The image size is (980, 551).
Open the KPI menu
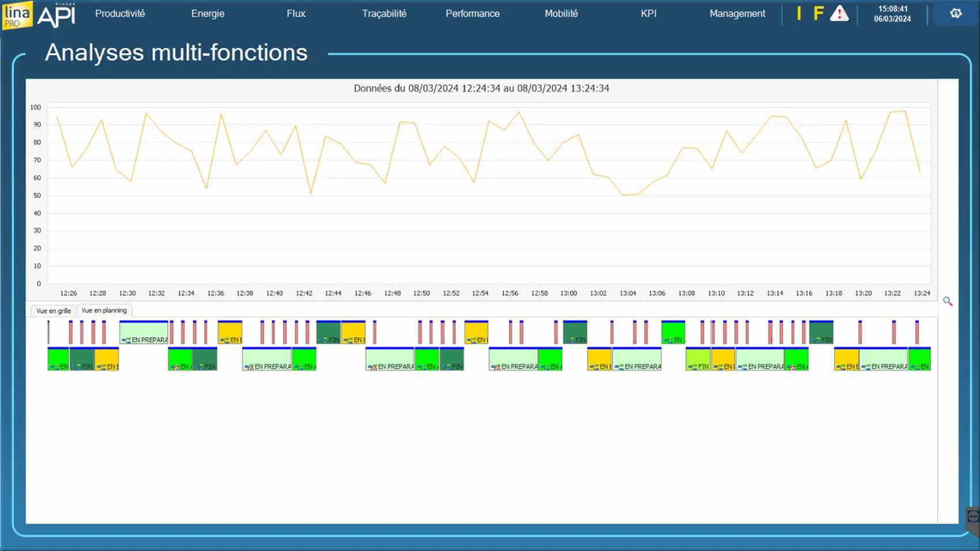pos(649,13)
